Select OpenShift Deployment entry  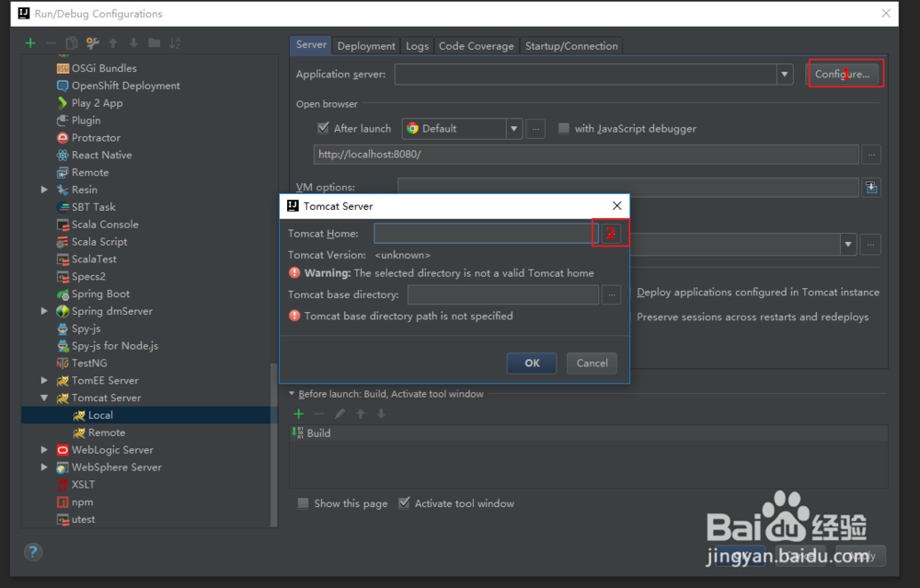[x=118, y=86]
